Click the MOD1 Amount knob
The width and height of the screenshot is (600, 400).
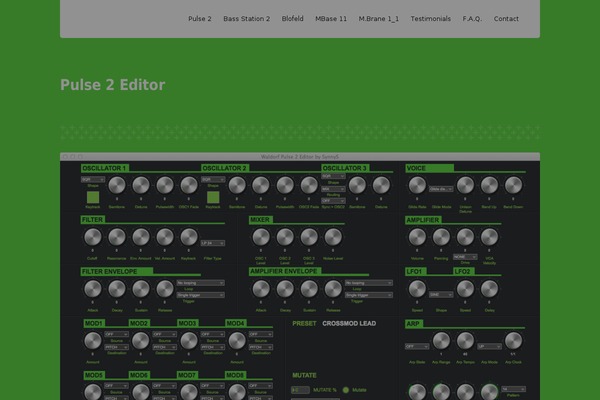point(93,341)
